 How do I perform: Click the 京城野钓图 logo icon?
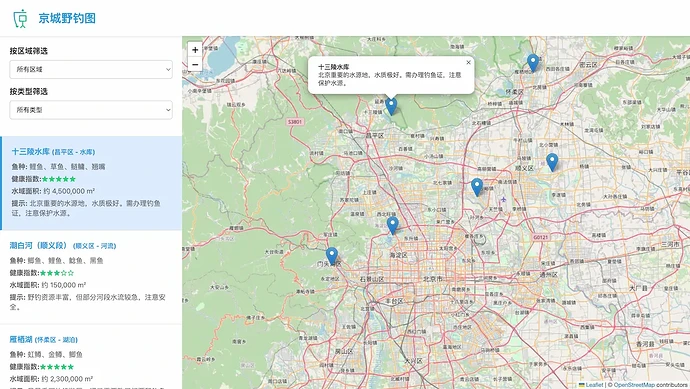pos(20,18)
